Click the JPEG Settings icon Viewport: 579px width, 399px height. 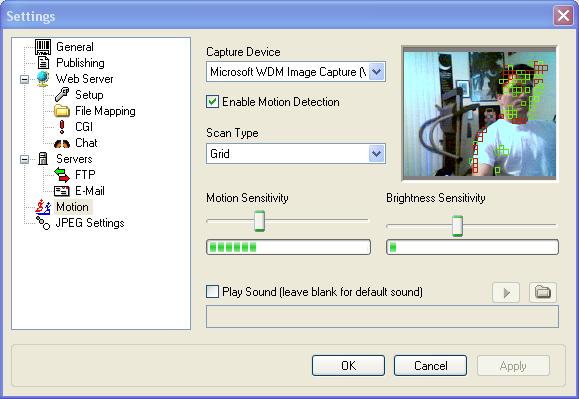coord(43,223)
